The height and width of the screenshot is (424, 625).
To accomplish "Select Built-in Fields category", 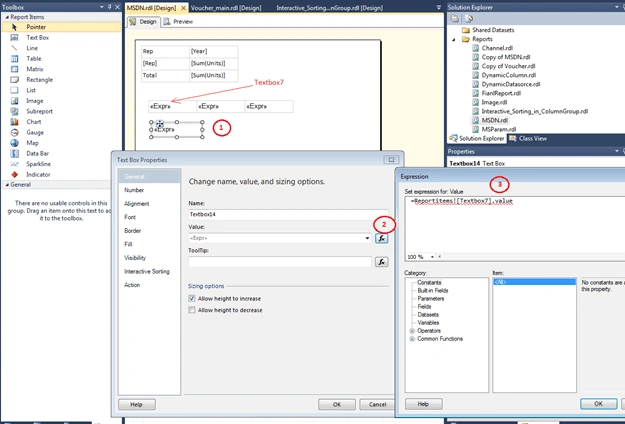I will (432, 291).
